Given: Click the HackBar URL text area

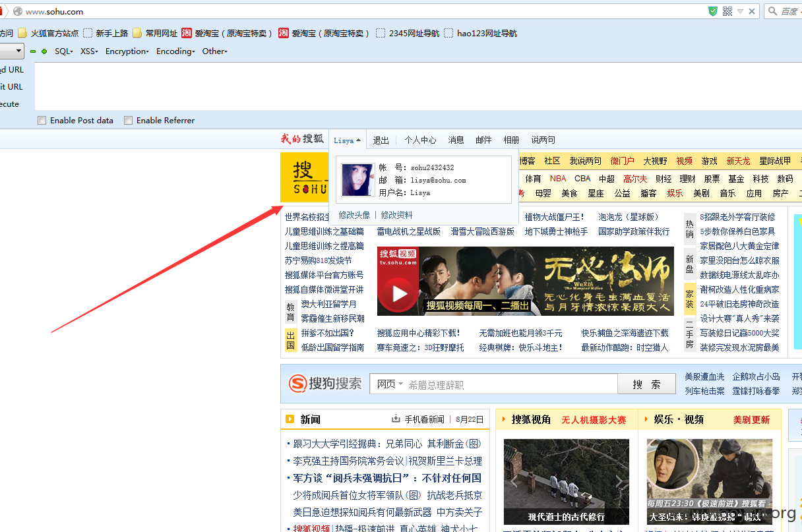Looking at the screenshot, I should 418,86.
